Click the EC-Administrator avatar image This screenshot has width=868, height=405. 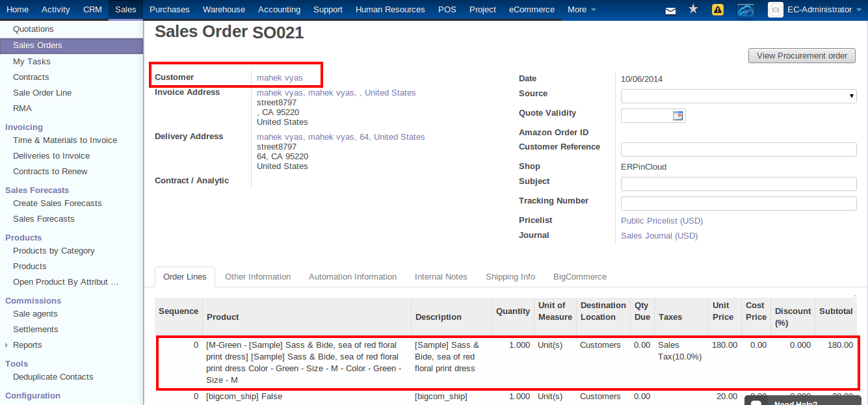click(x=775, y=10)
